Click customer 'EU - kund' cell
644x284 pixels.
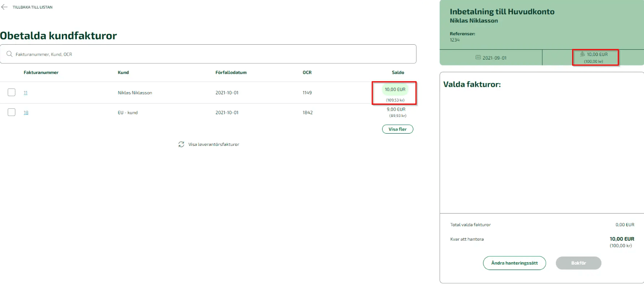[x=128, y=112]
